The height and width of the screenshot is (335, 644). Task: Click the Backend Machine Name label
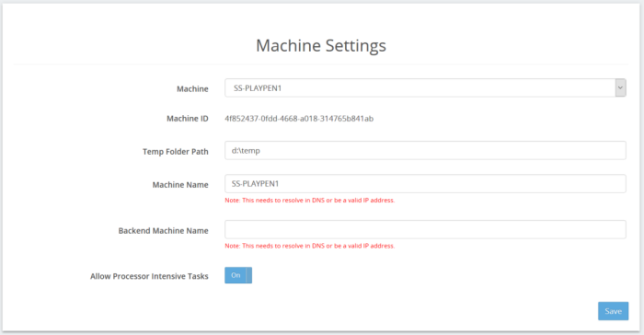click(x=163, y=231)
